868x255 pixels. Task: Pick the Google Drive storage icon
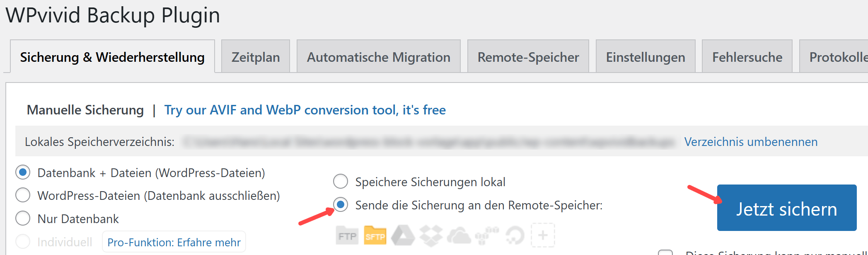(x=403, y=236)
